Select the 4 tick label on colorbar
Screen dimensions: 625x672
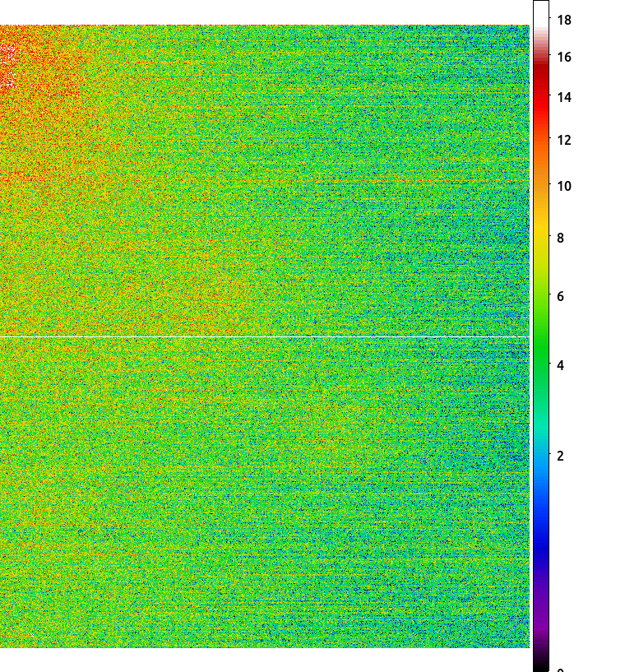coord(560,365)
